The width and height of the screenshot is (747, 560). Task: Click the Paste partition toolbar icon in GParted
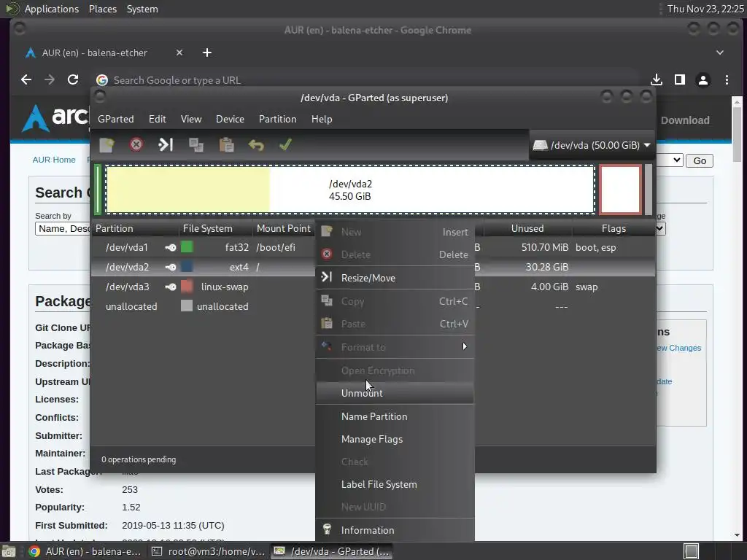click(226, 145)
